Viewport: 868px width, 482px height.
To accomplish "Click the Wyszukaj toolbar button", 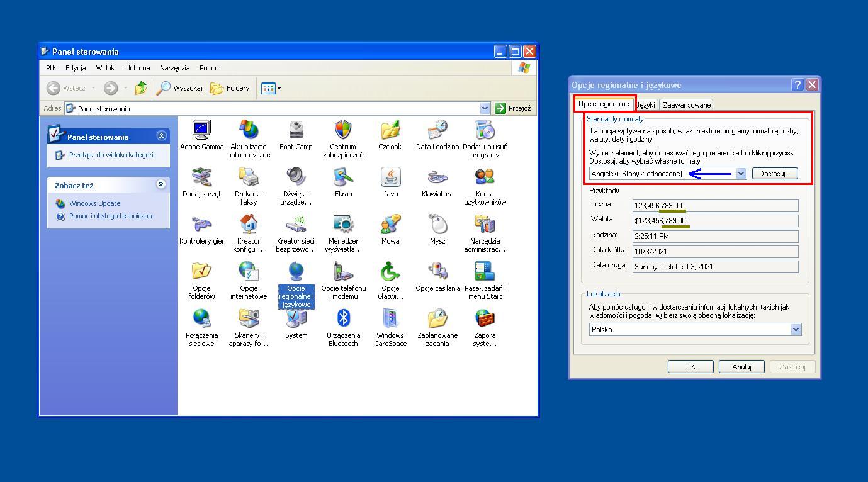I will coord(179,88).
